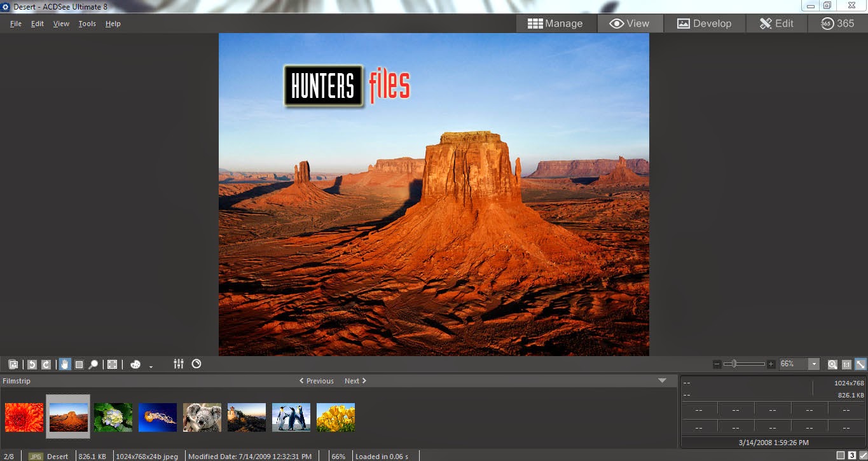868x461 pixels.
Task: Select the hydrangea flower thumbnail
Action: [x=113, y=417]
